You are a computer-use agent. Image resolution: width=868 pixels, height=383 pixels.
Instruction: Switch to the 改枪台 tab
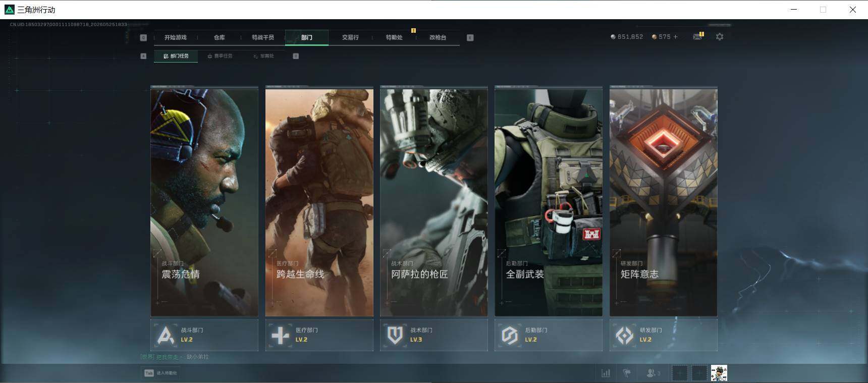coord(438,37)
